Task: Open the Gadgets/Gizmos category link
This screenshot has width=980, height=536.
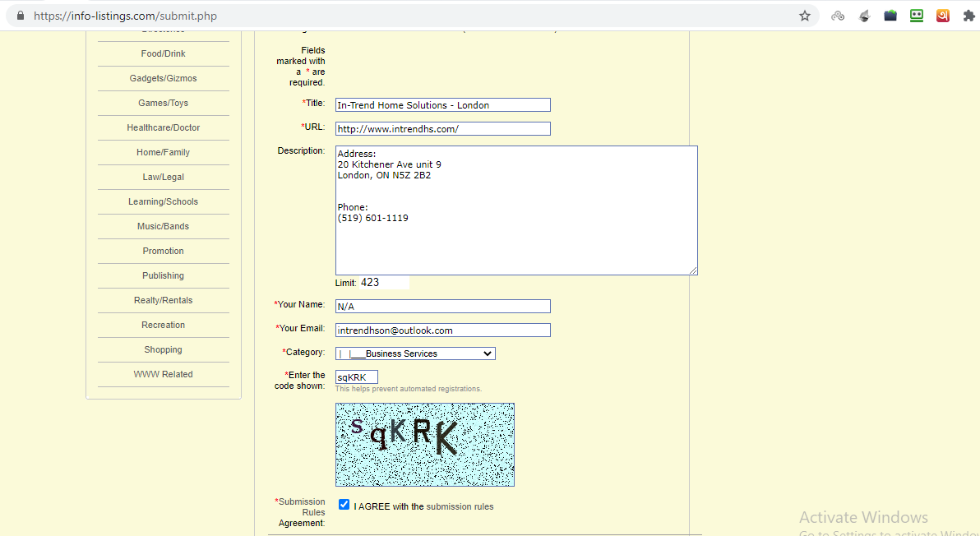Action: (x=163, y=78)
